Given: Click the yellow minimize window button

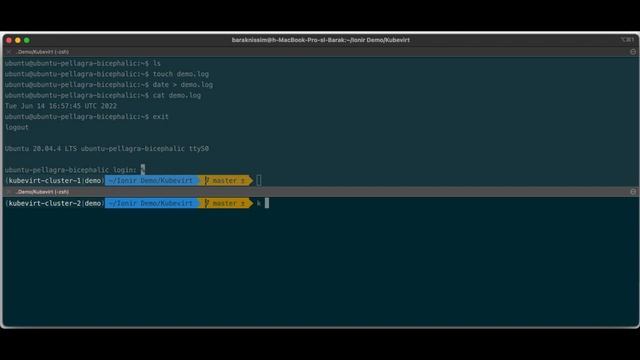Looking at the screenshot, I should 18,40.
